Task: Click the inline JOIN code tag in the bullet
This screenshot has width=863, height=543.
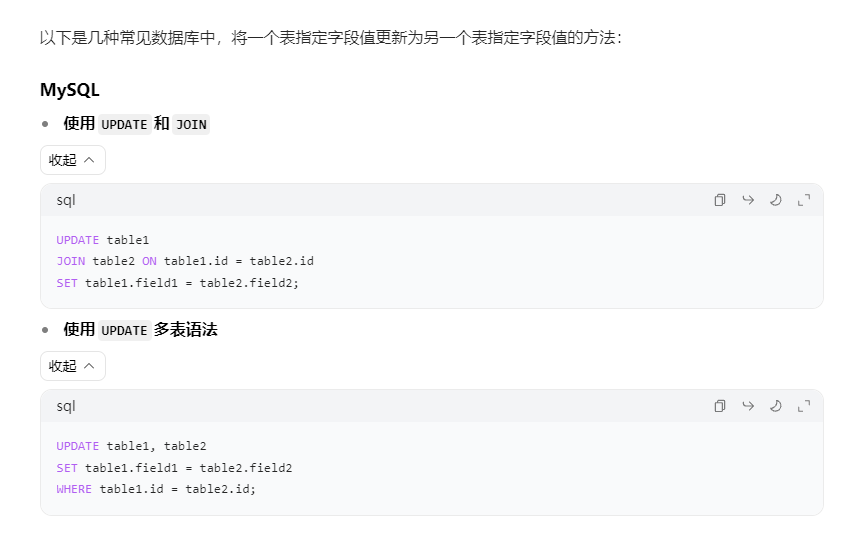Action: (191, 125)
